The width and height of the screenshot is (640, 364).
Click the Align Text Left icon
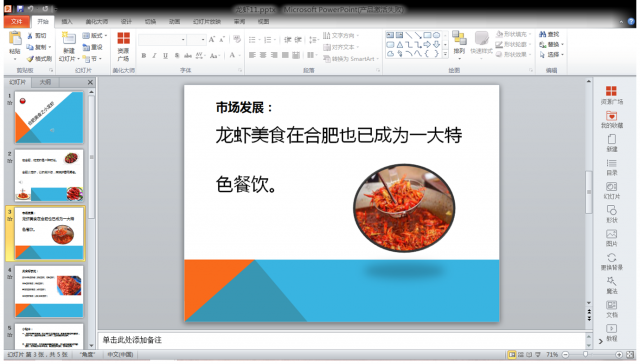coord(252,55)
